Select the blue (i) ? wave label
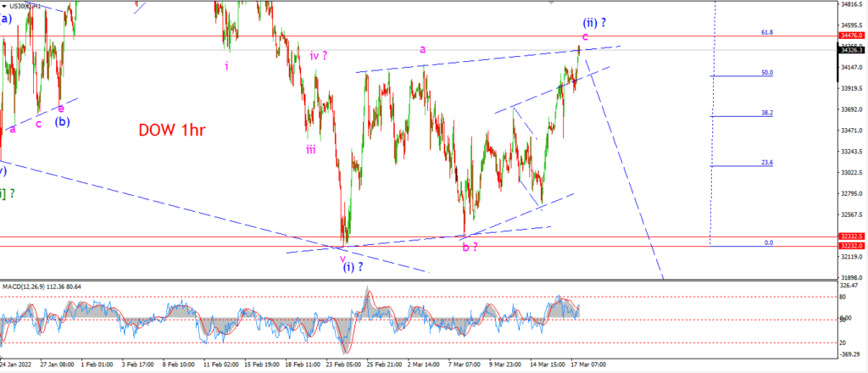Viewport: 868px width, 373px height. coord(353,268)
